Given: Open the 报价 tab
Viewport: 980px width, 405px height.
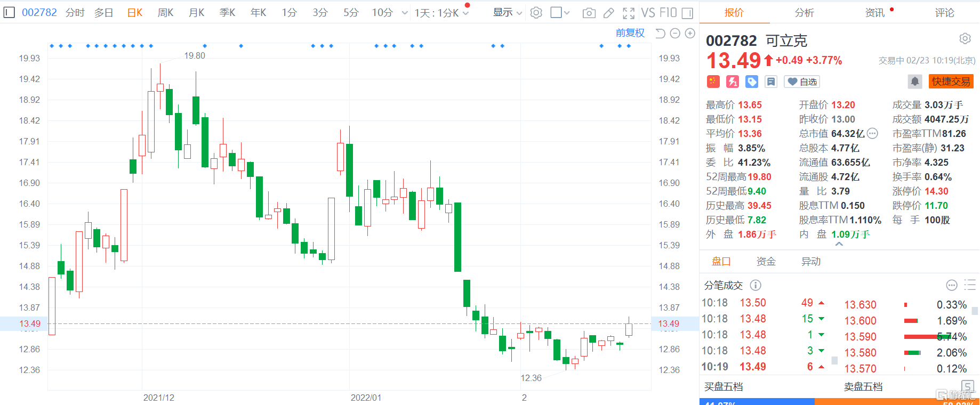Looking at the screenshot, I should pos(734,13).
